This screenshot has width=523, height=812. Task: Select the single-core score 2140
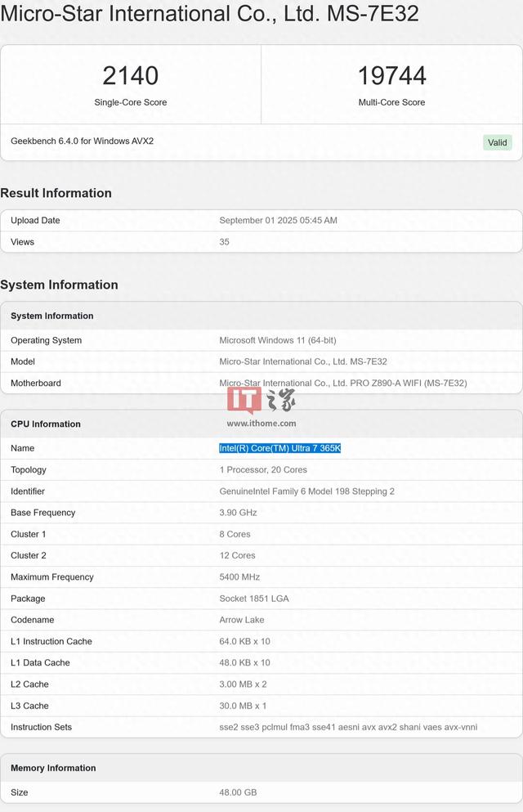pyautogui.click(x=131, y=75)
